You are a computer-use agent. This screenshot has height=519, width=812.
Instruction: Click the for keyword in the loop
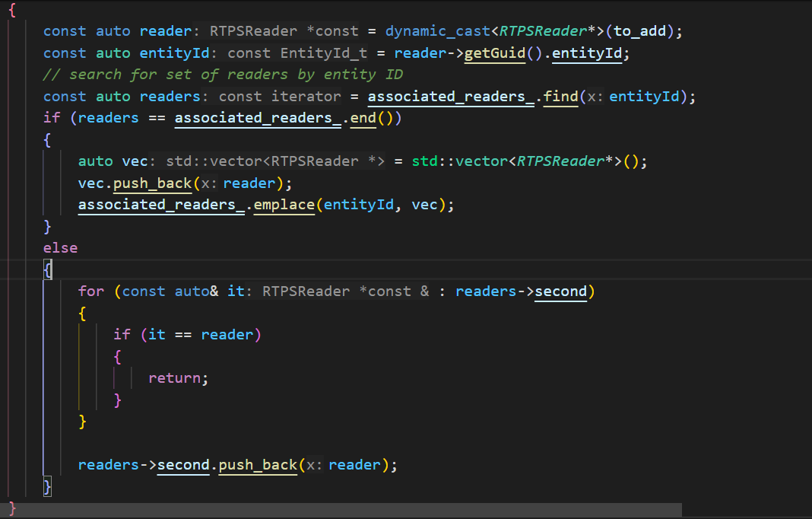[91, 291]
